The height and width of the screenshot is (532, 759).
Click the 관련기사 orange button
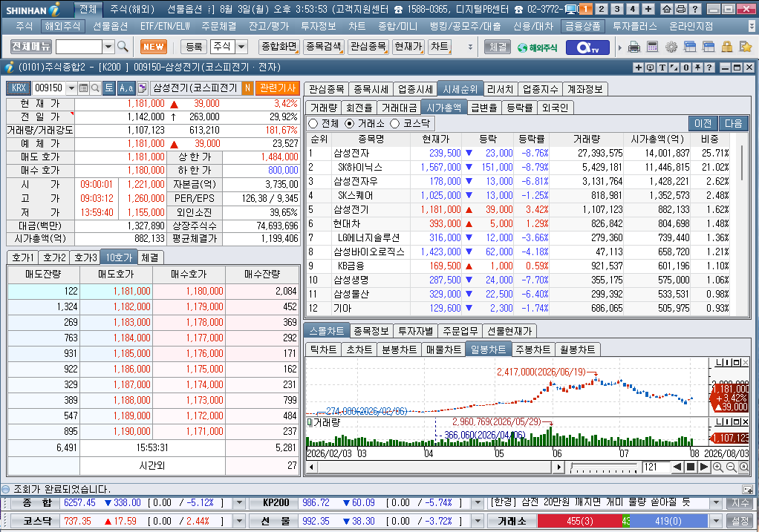coord(278,88)
